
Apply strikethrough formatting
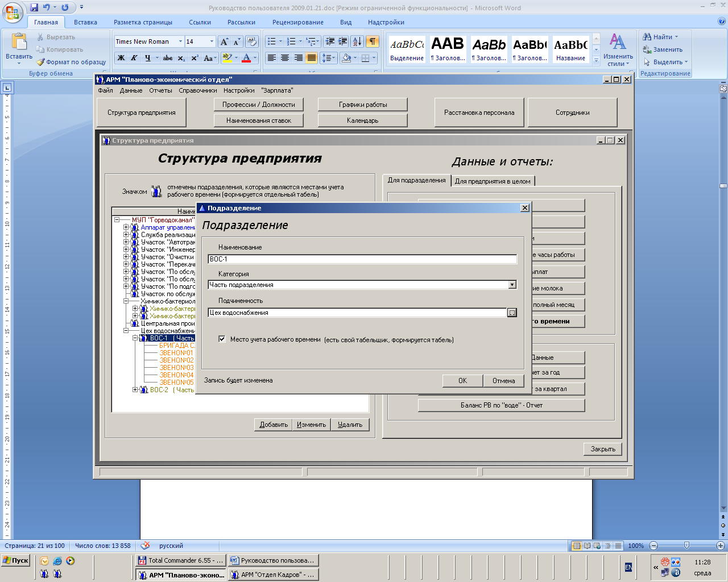click(x=168, y=58)
